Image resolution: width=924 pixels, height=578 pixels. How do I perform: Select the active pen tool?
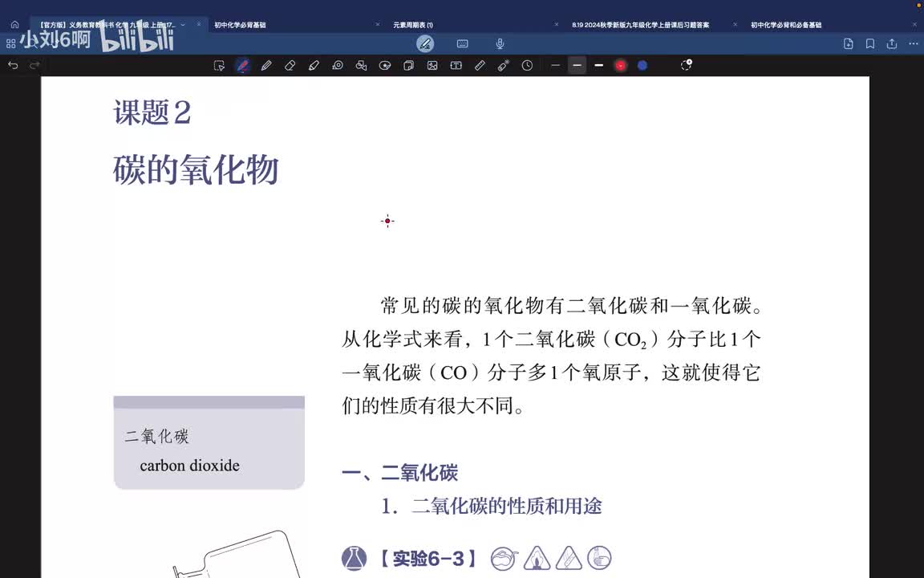(x=243, y=66)
